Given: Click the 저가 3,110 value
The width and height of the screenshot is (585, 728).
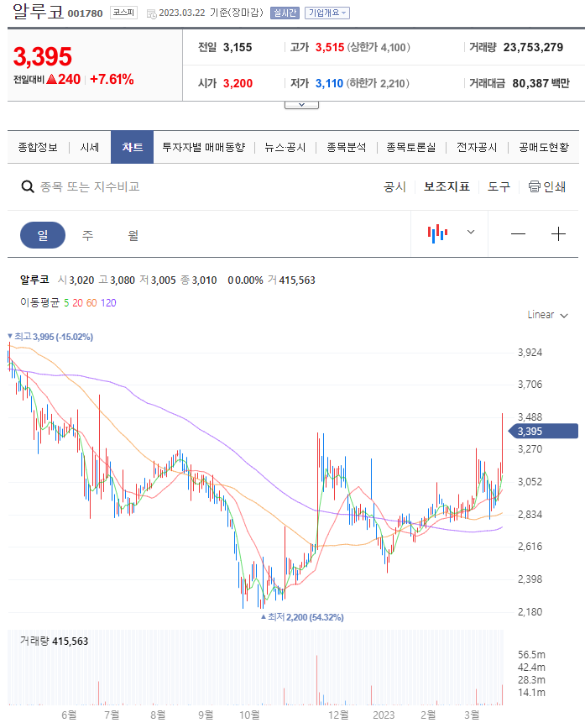Looking at the screenshot, I should click(x=329, y=84).
